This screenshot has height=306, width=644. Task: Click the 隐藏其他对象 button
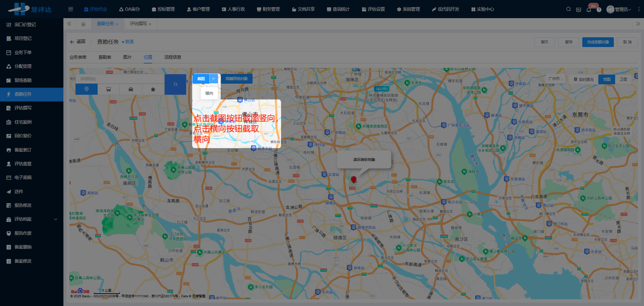[x=236, y=79]
